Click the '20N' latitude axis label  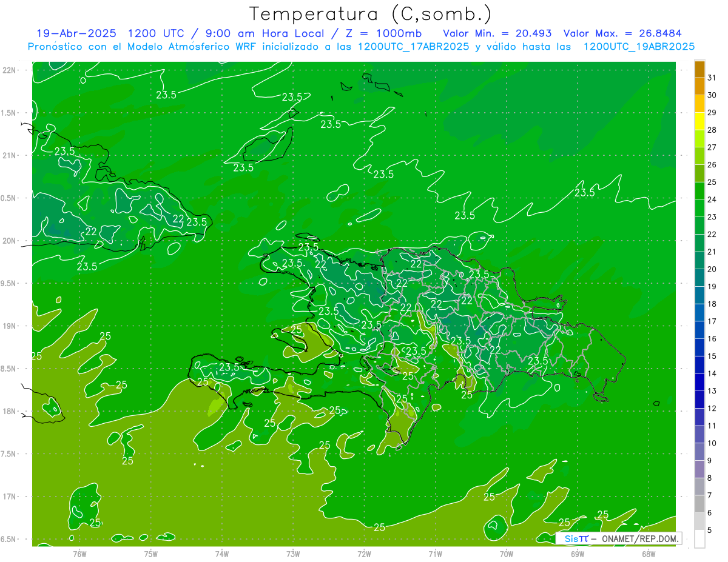tap(10, 241)
